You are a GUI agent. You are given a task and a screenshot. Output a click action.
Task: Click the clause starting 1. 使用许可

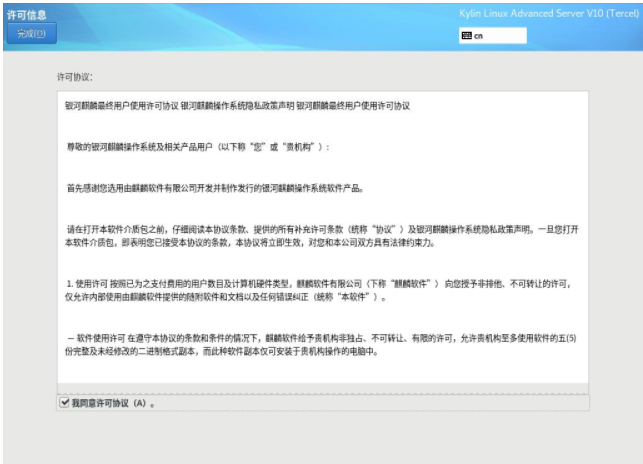coord(318,290)
